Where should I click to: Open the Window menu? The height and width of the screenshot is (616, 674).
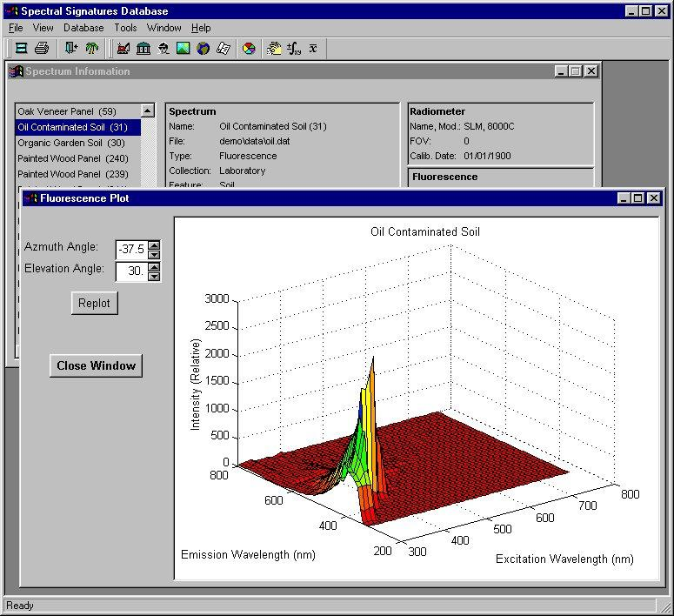(x=163, y=28)
